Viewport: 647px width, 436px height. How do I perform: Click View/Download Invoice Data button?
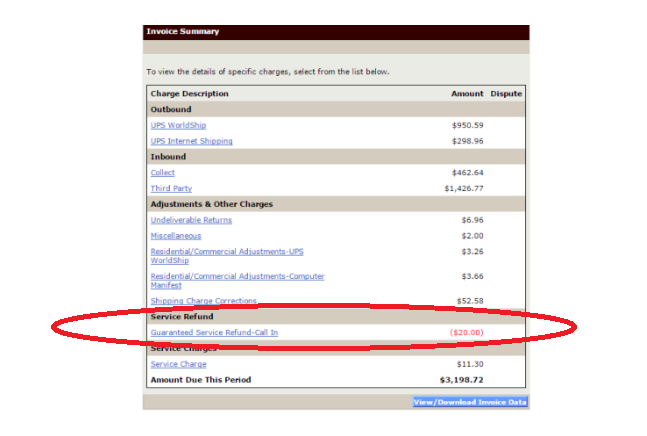click(470, 402)
